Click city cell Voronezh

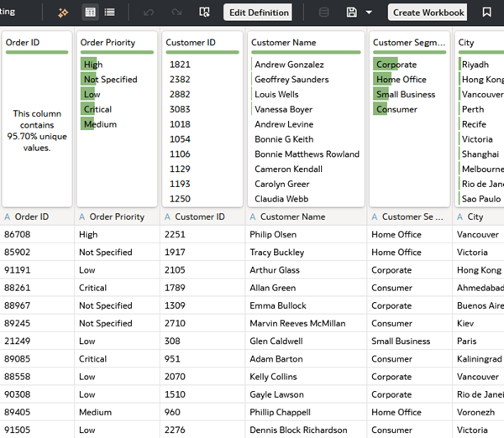point(475,412)
